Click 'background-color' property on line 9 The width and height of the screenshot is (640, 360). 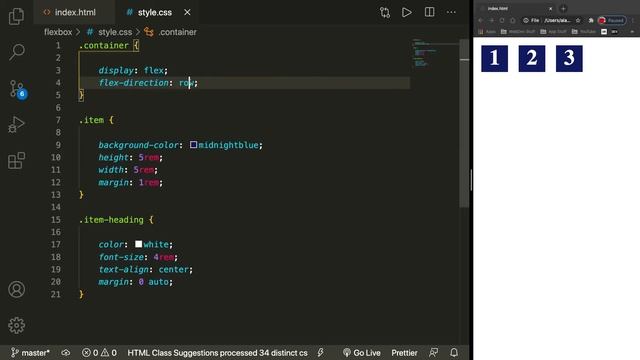click(138, 145)
